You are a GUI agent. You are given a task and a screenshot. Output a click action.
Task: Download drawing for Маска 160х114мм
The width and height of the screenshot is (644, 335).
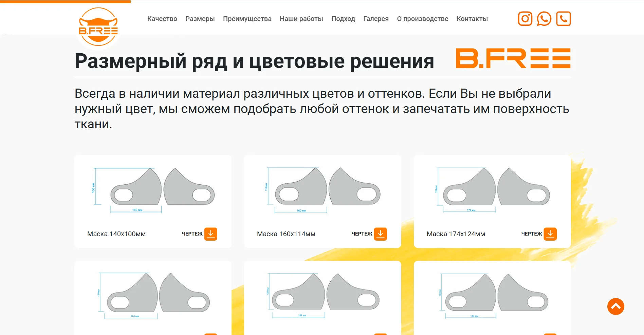381,234
